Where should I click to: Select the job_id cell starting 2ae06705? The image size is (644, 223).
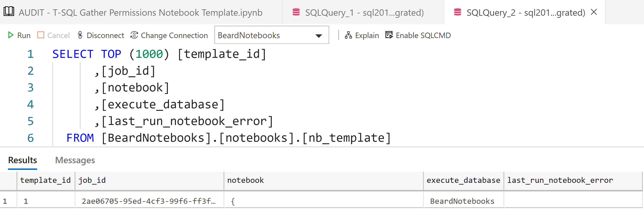(x=149, y=201)
